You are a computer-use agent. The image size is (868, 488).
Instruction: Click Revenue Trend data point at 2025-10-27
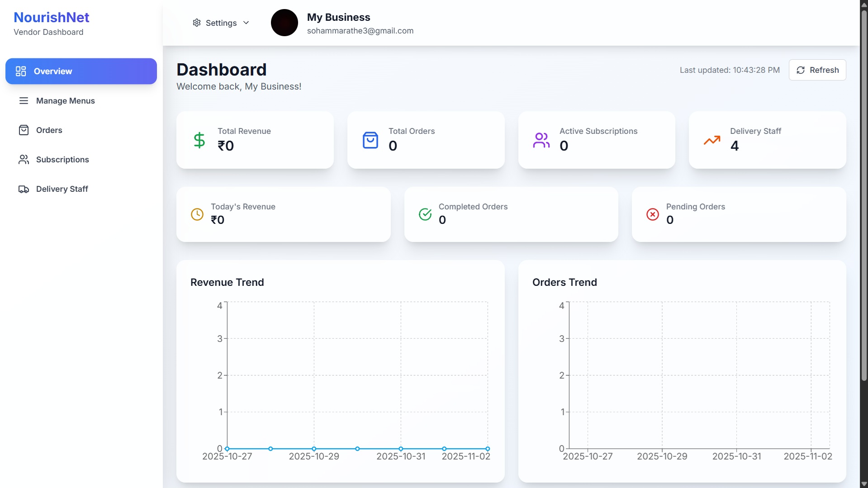(227, 449)
